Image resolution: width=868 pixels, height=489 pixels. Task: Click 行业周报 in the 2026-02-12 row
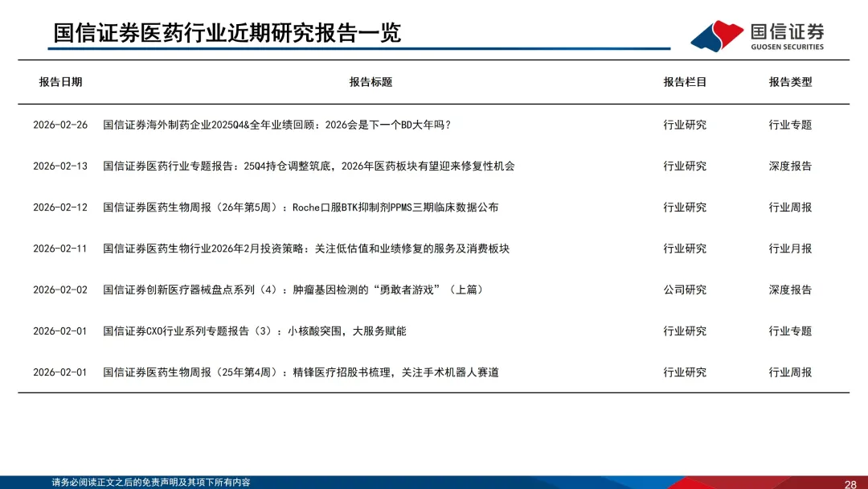(x=790, y=208)
